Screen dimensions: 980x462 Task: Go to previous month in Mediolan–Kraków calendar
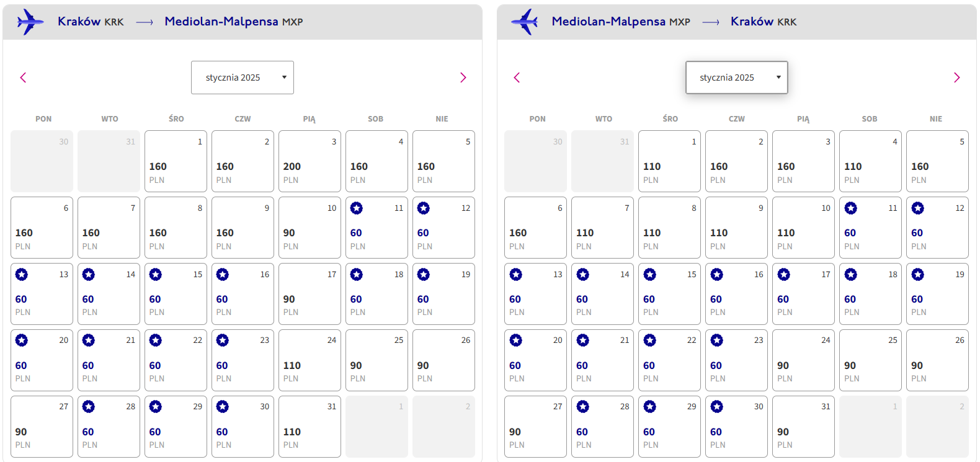(517, 78)
